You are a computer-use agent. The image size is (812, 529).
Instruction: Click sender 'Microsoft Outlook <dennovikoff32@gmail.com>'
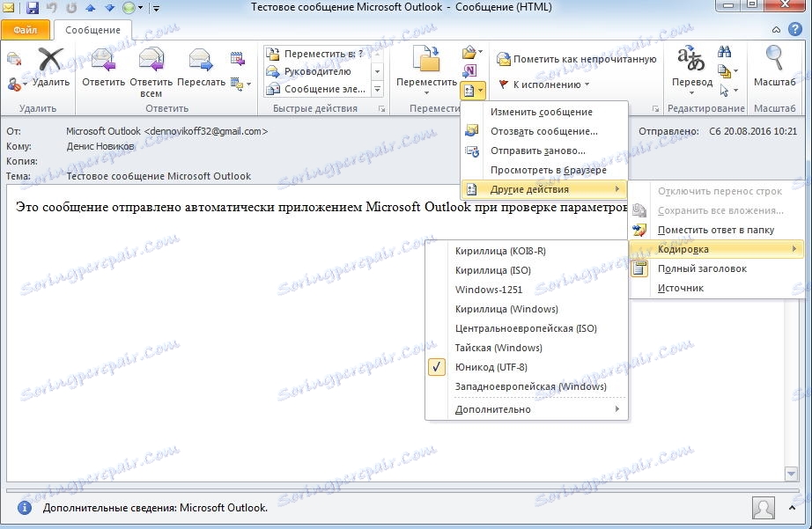[166, 131]
